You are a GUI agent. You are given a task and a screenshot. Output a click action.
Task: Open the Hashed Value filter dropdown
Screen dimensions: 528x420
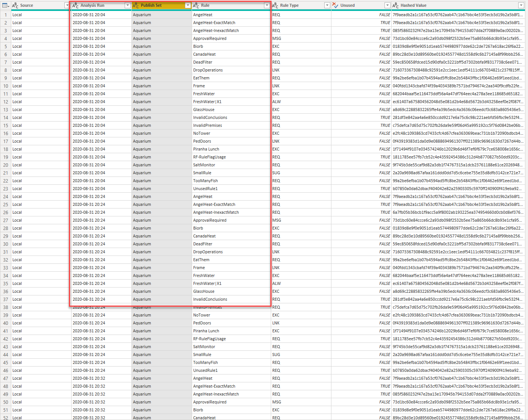tap(521, 5)
